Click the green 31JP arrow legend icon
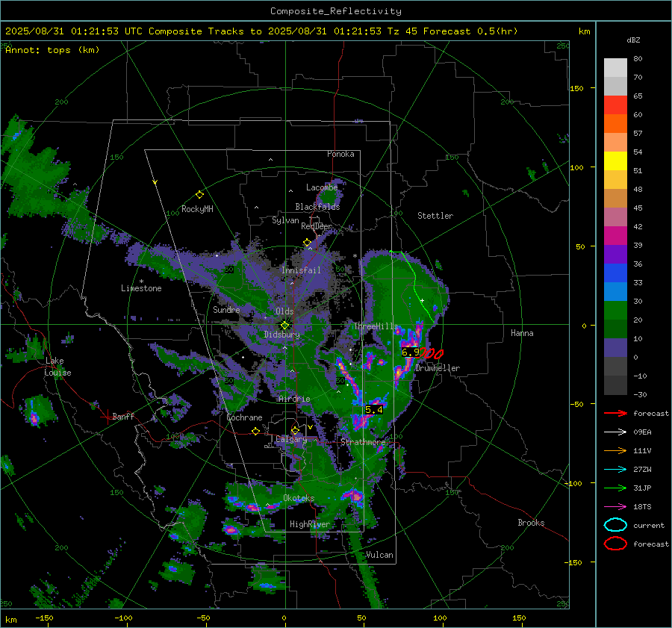This screenshot has height=628, width=672. 615,488
